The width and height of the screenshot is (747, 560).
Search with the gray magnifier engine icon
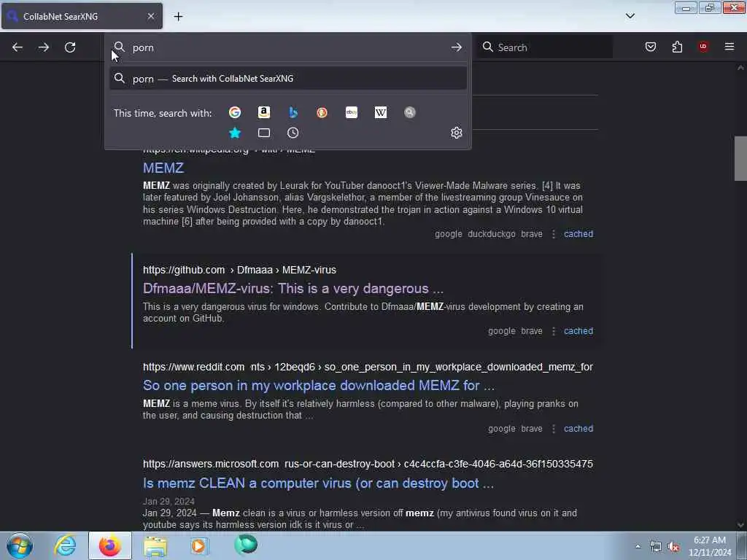410,112
